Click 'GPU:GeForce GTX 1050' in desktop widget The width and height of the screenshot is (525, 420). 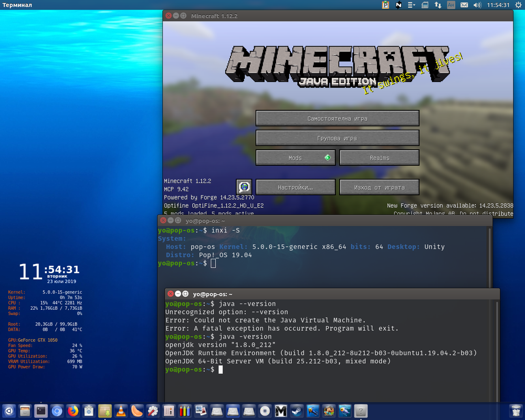coord(33,340)
